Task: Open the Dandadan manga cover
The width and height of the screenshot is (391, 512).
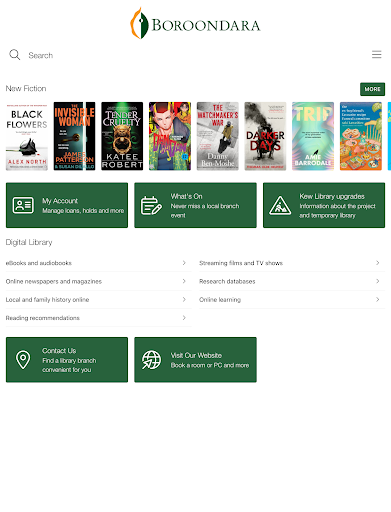Action: tap(170, 136)
